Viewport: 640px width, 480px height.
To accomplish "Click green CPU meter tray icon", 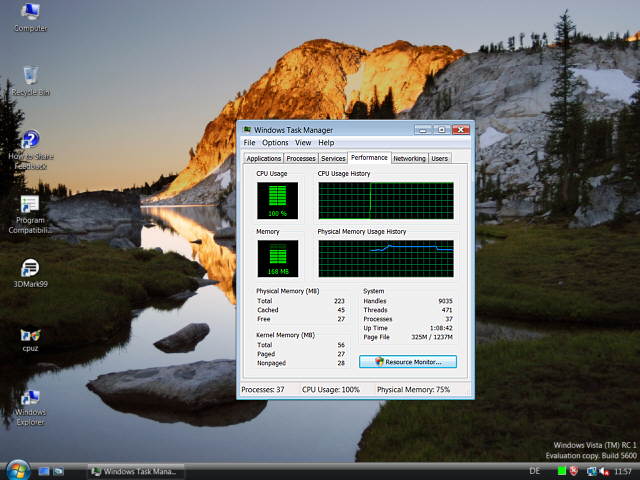I will (562, 471).
